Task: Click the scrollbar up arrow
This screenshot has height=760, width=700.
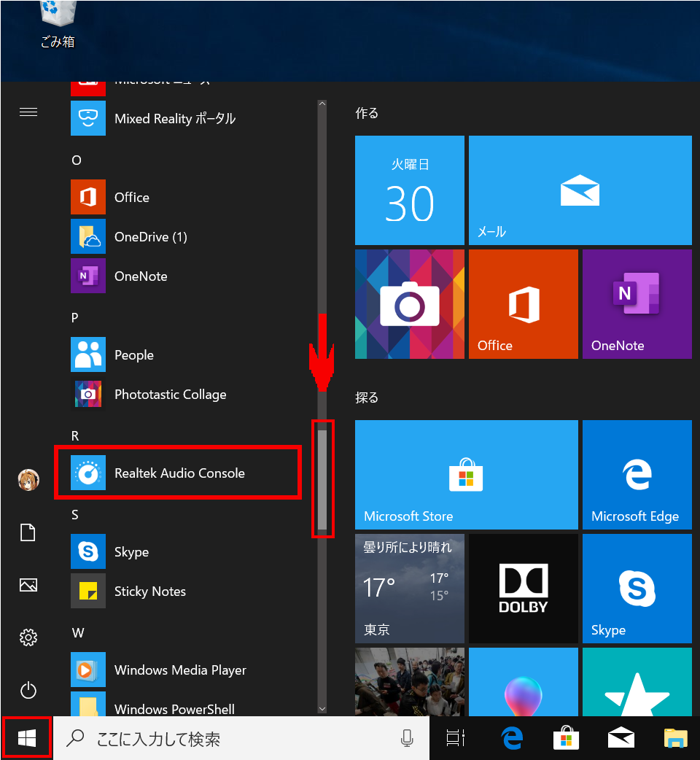Action: [x=322, y=104]
